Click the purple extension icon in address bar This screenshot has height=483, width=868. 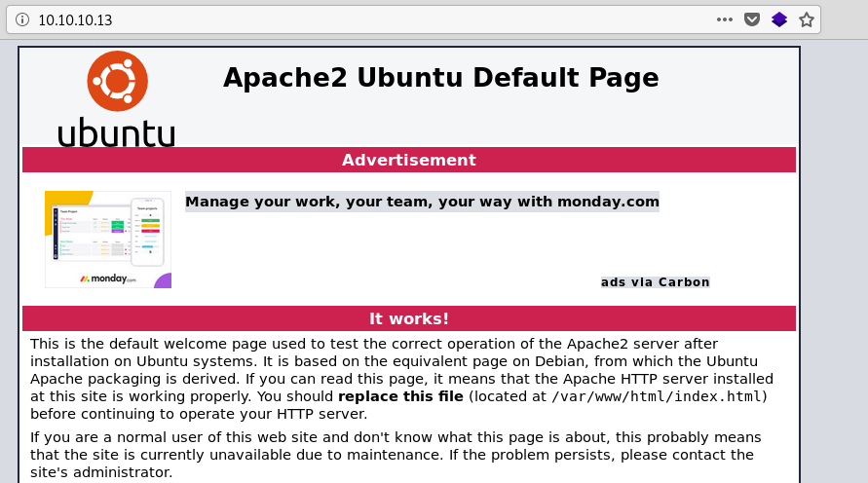pos(779,19)
